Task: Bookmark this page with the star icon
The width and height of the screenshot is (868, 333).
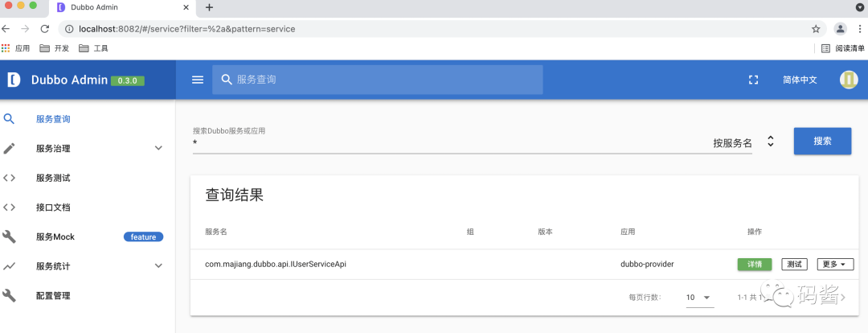Action: [x=816, y=28]
